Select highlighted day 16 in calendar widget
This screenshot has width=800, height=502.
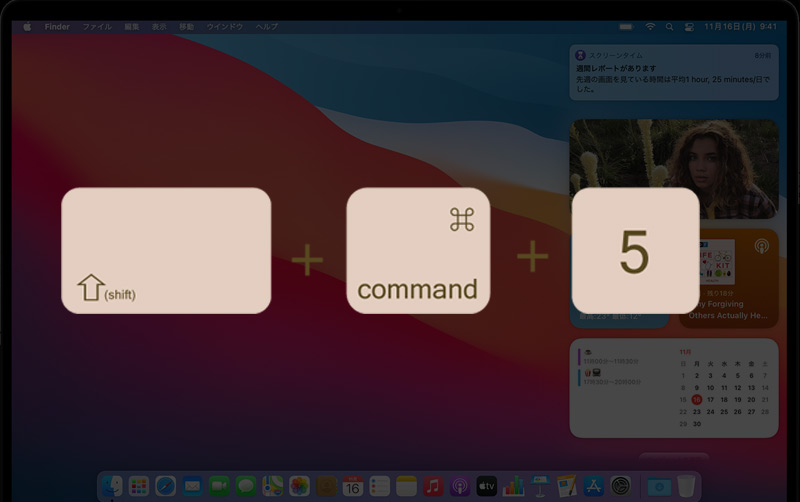click(x=697, y=399)
